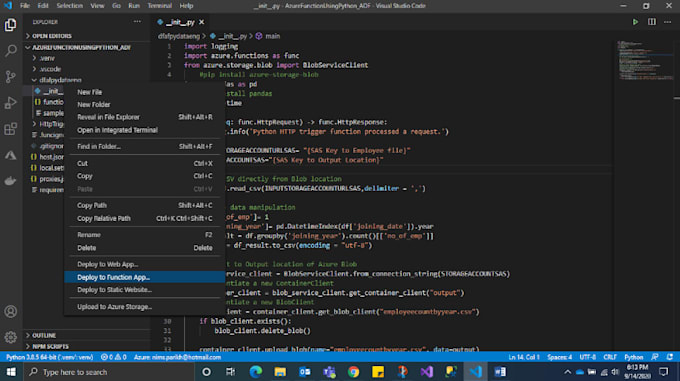Open File Explorer from the taskbar

click(x=280, y=372)
